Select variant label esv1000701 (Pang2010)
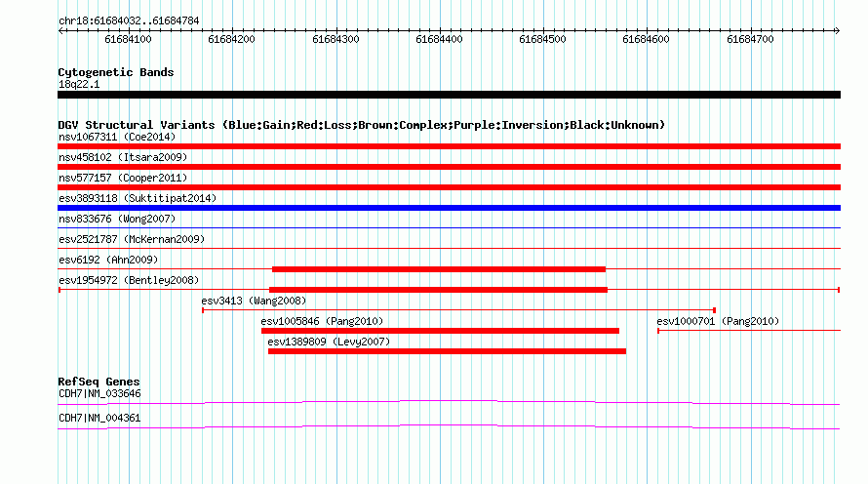 coord(718,321)
